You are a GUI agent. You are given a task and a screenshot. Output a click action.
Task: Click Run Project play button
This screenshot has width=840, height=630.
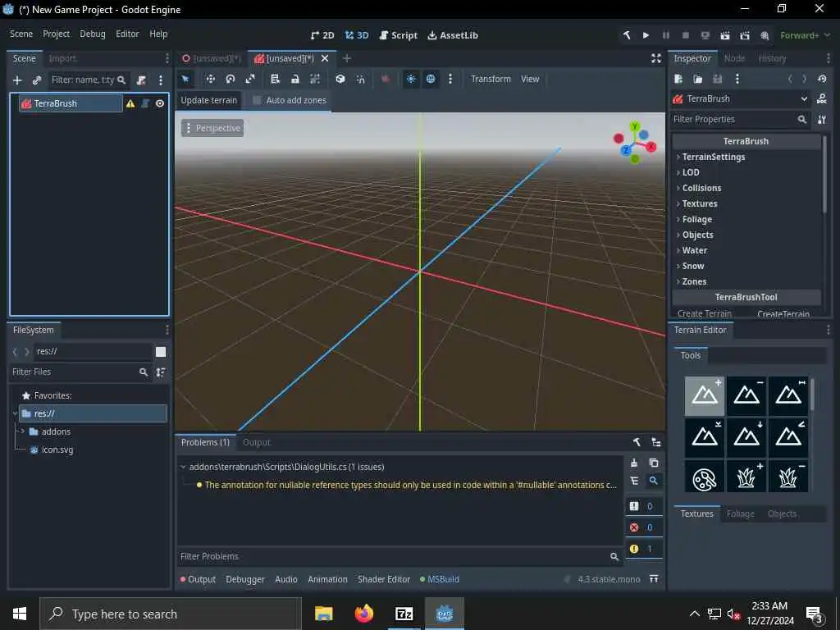[x=646, y=35]
